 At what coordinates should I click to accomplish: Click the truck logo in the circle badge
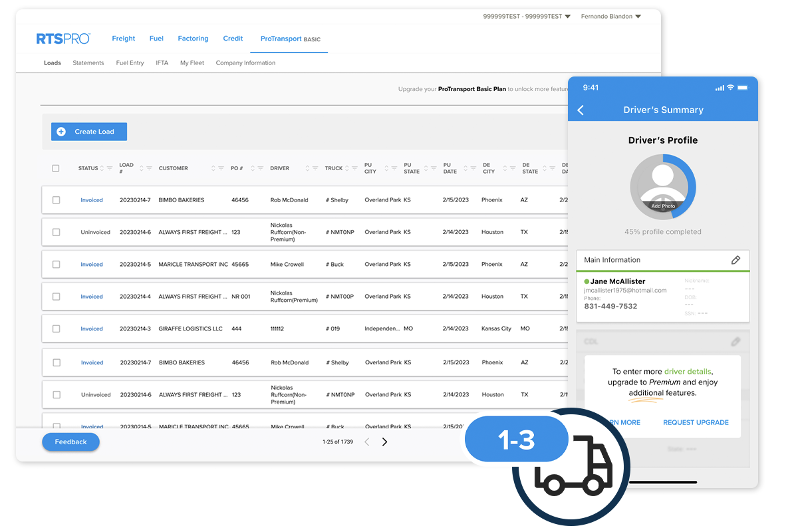[573, 465]
